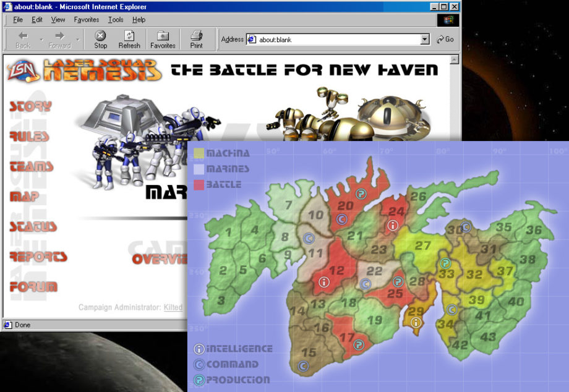
Task: Click region number 40 on the map
Action: click(516, 301)
